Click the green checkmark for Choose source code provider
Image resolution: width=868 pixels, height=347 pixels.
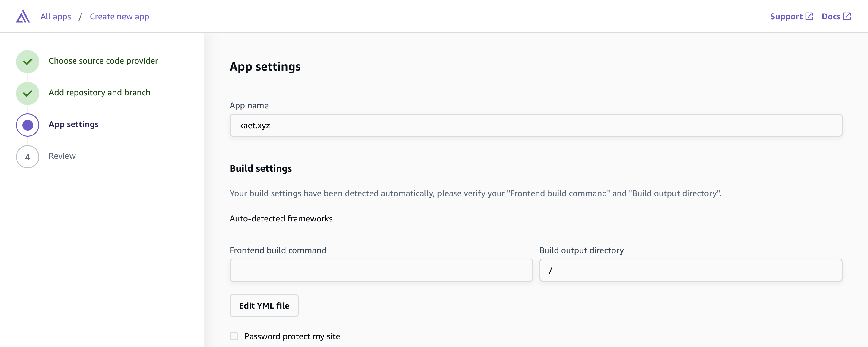28,62
